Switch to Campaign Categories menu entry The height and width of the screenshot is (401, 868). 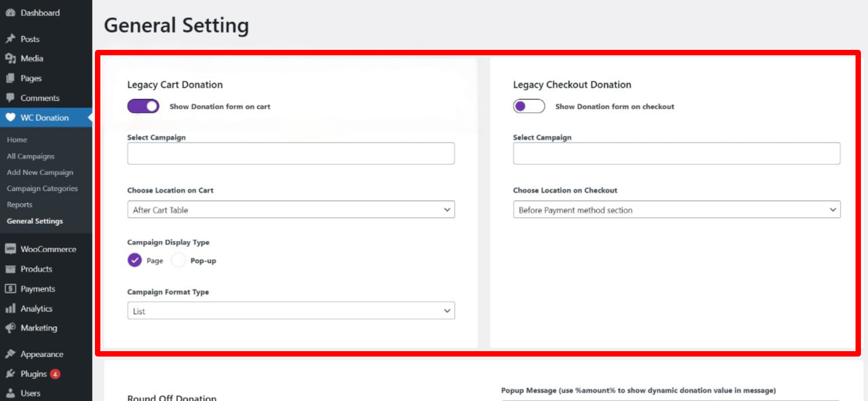coord(42,188)
